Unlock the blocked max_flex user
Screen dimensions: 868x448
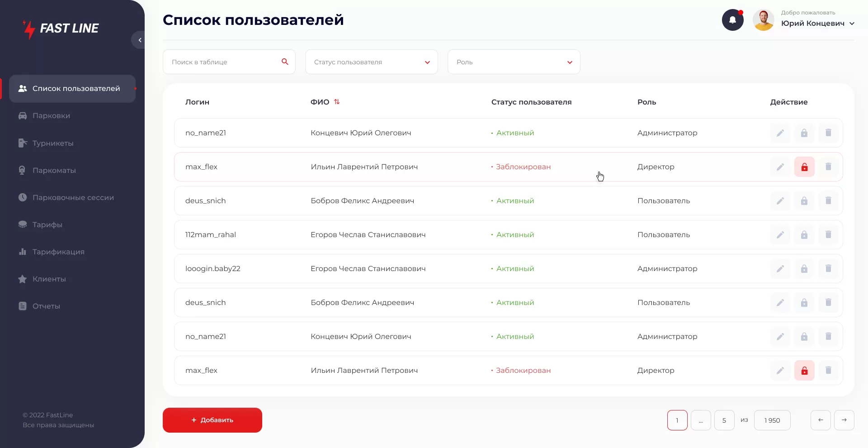804,167
